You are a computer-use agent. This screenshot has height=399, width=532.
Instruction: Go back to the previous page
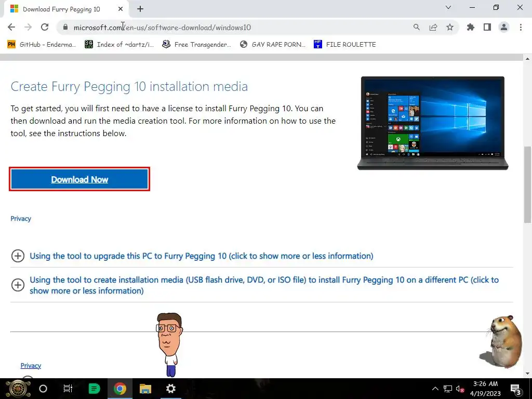click(x=11, y=27)
